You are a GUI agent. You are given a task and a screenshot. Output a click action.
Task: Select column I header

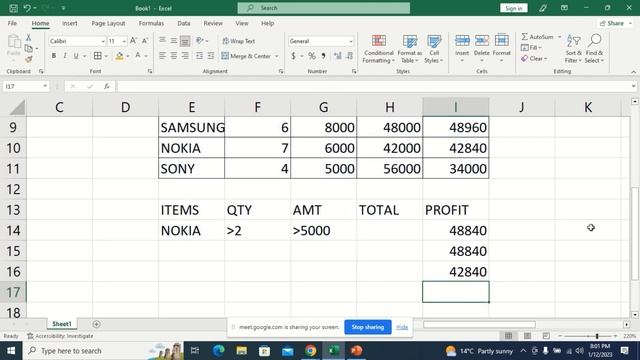click(x=456, y=107)
